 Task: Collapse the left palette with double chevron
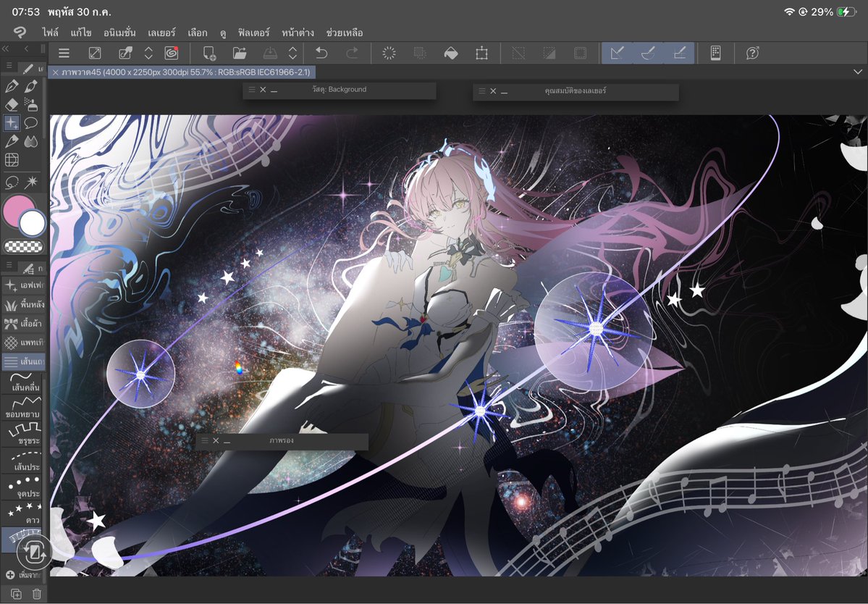(6, 49)
